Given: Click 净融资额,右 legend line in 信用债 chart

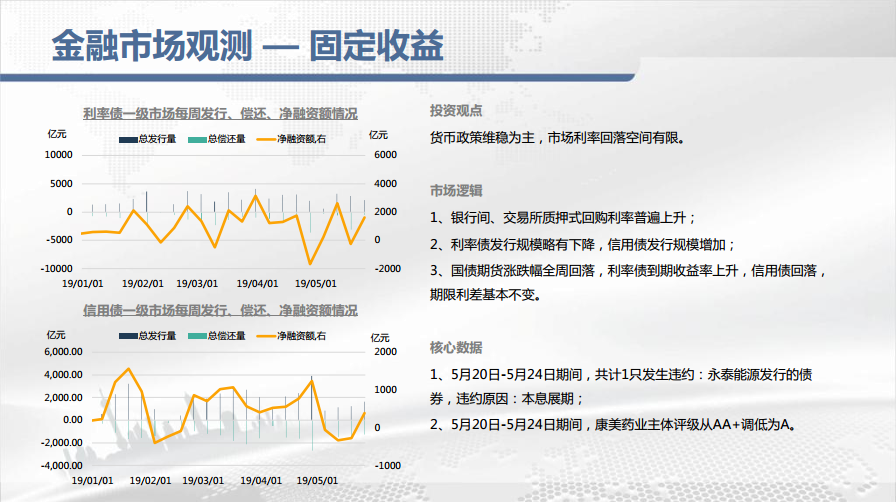Looking at the screenshot, I should pos(266,336).
